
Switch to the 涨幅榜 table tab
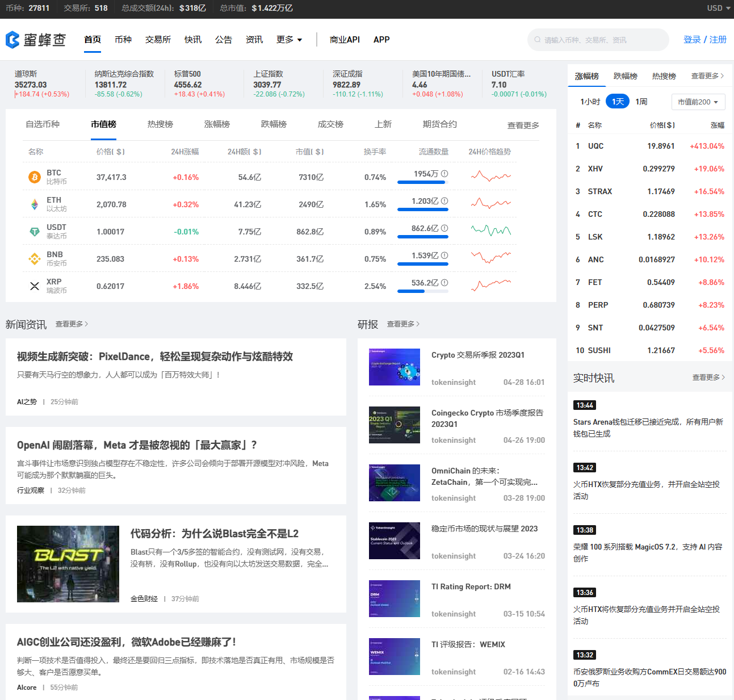click(x=217, y=124)
